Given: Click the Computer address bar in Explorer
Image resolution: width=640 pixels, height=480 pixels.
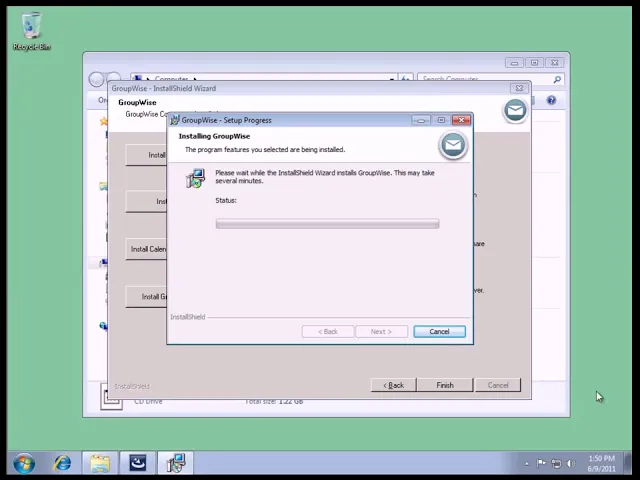Looking at the screenshot, I should point(261,79).
